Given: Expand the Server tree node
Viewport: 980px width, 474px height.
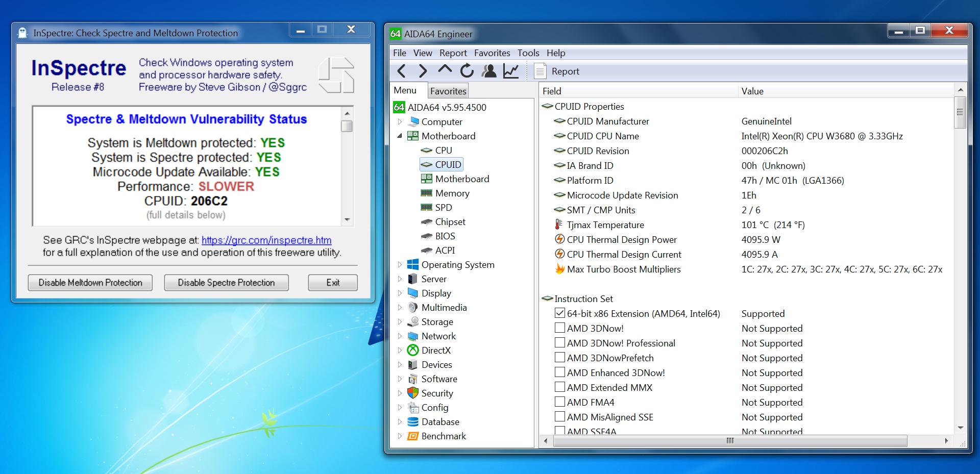Looking at the screenshot, I should (x=400, y=279).
